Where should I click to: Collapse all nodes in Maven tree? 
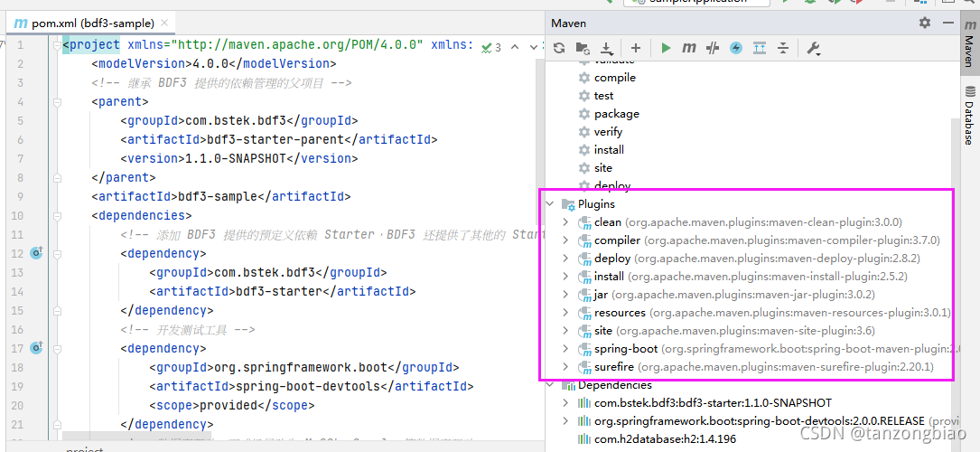[x=783, y=48]
